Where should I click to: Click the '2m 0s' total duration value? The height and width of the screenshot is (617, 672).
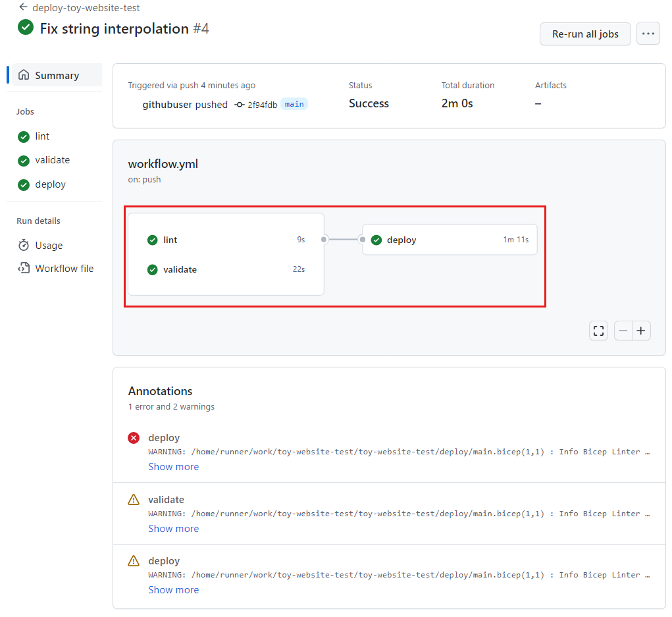[x=457, y=103]
